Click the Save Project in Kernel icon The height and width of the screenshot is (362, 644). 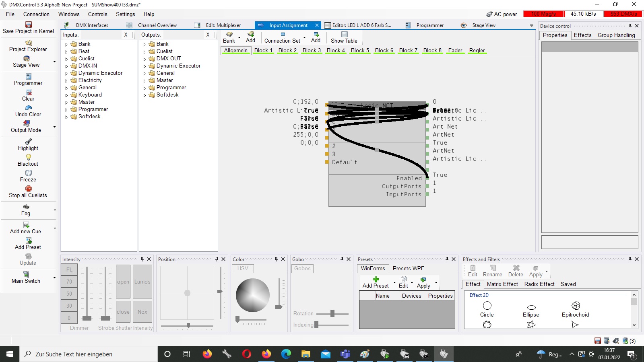[x=28, y=25]
